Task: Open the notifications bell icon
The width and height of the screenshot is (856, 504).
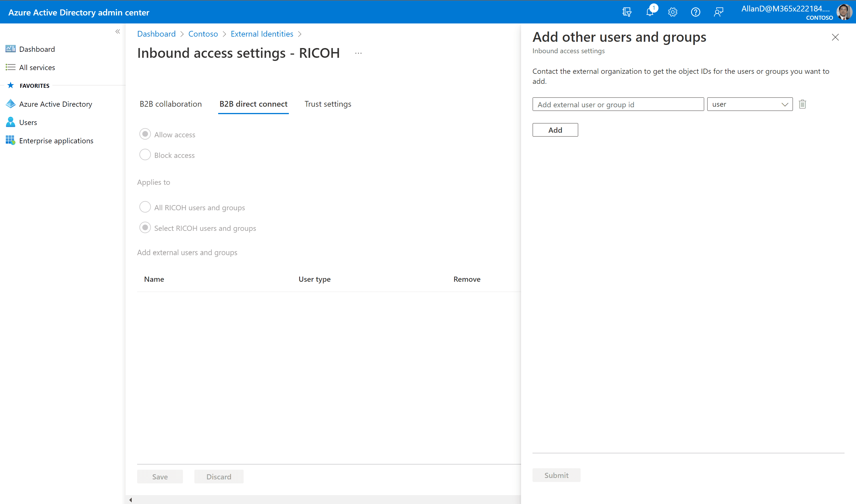Action: click(x=649, y=12)
